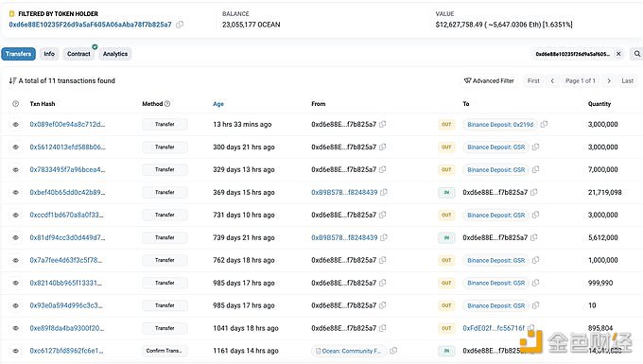Copy From address in 300 days 21 hrs row
This screenshot has height=364, width=643.
coord(383,147)
